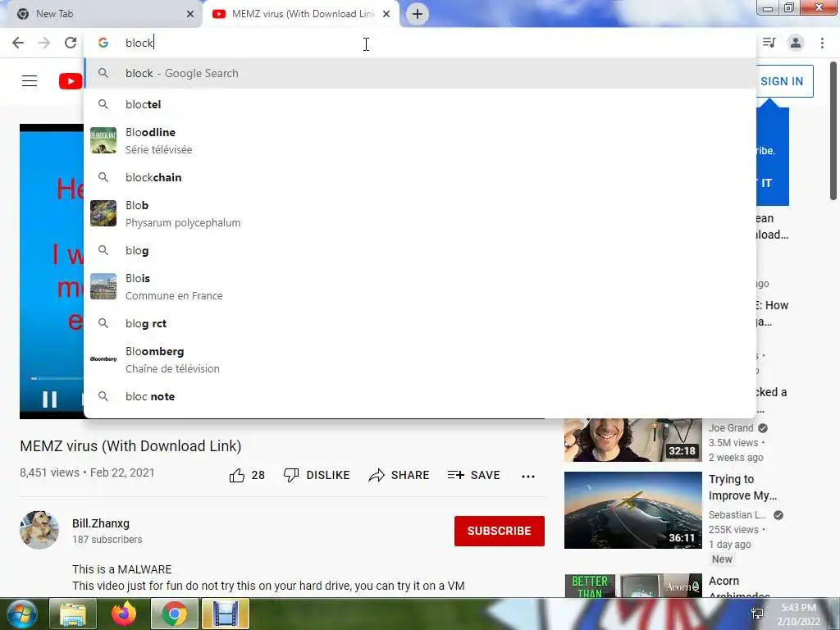Open the Chrome media control icon

(x=769, y=43)
